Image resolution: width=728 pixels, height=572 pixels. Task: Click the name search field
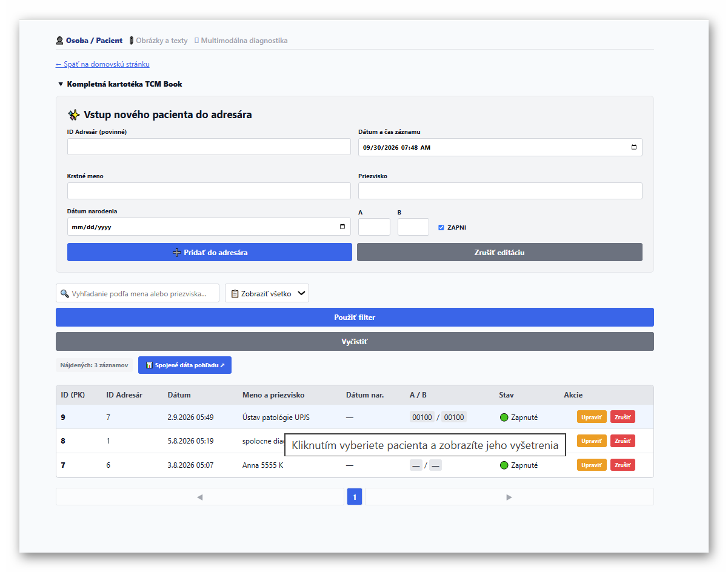pos(138,293)
